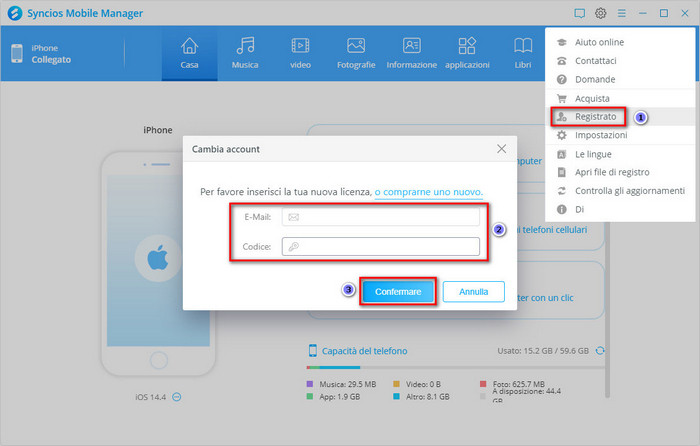
Task: Choose Acquista from menu
Action: click(x=620, y=98)
